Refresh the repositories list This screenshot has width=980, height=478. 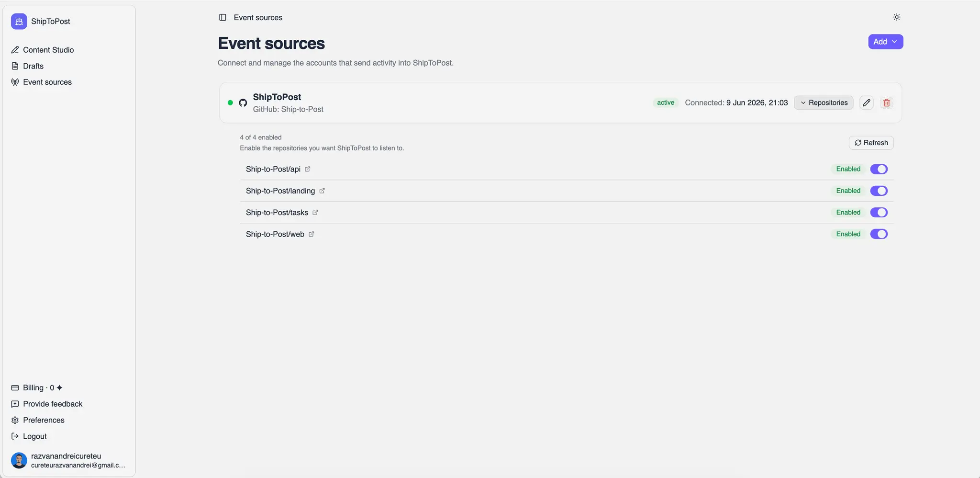[871, 143]
